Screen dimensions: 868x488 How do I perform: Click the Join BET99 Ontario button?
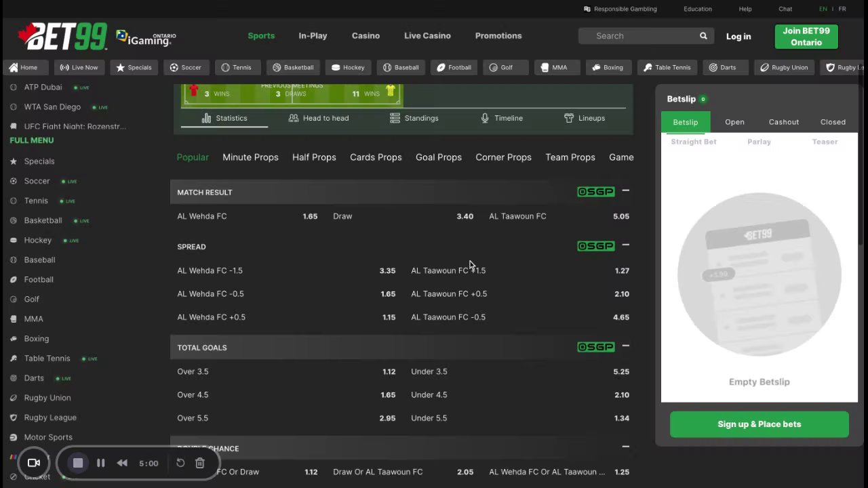(x=806, y=37)
